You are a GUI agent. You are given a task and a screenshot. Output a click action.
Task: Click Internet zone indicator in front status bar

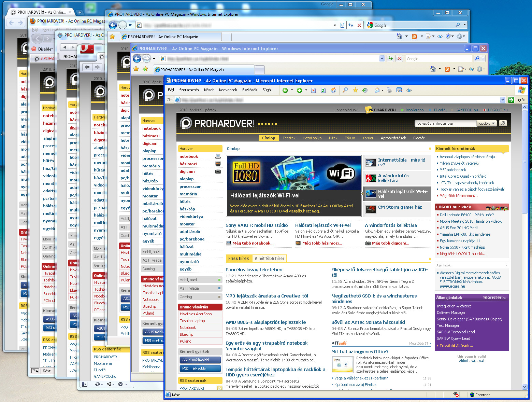tap(480, 394)
